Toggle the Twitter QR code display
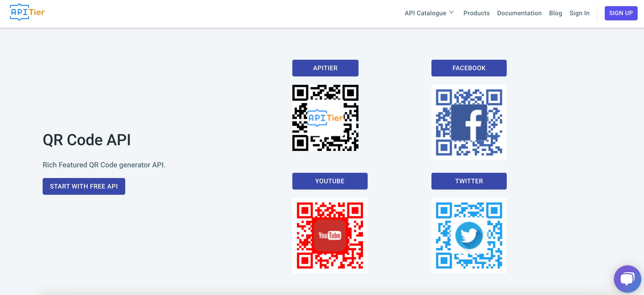The width and height of the screenshot is (644, 295). (x=469, y=181)
